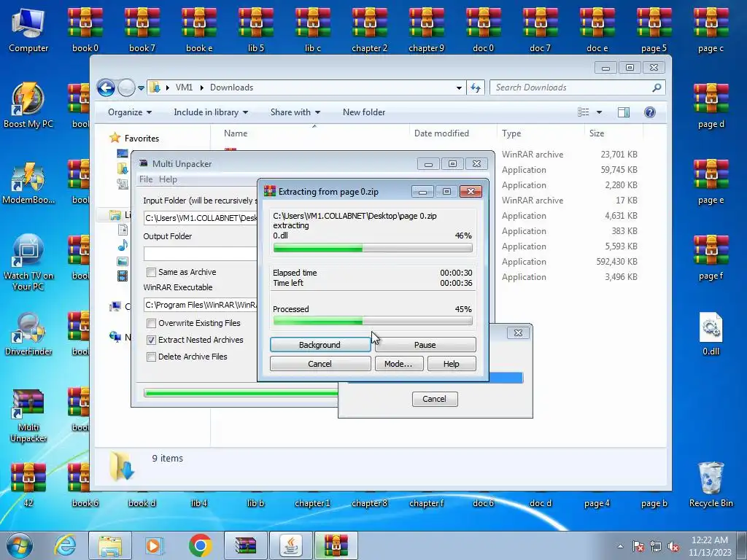This screenshot has width=747, height=560.
Task: Select the doc 7 archive icon
Action: [540, 29]
